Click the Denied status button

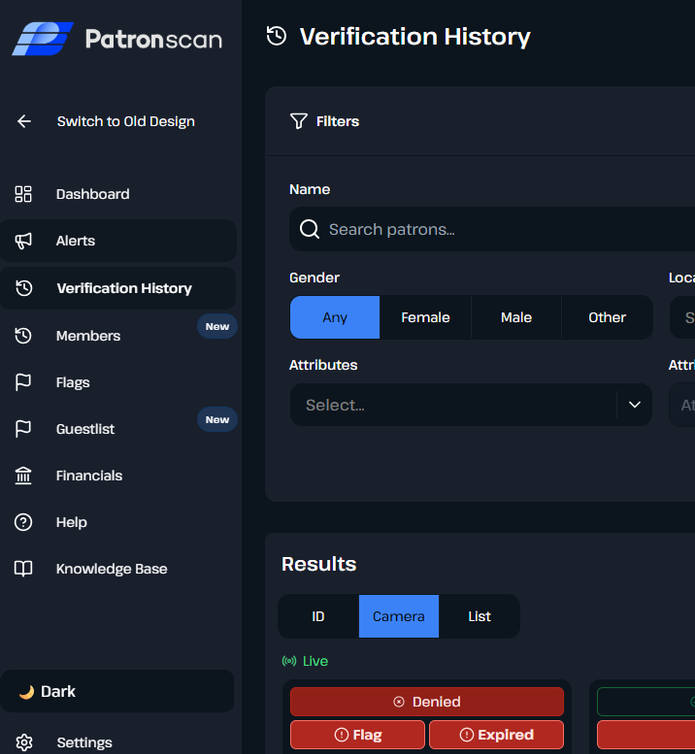point(427,702)
